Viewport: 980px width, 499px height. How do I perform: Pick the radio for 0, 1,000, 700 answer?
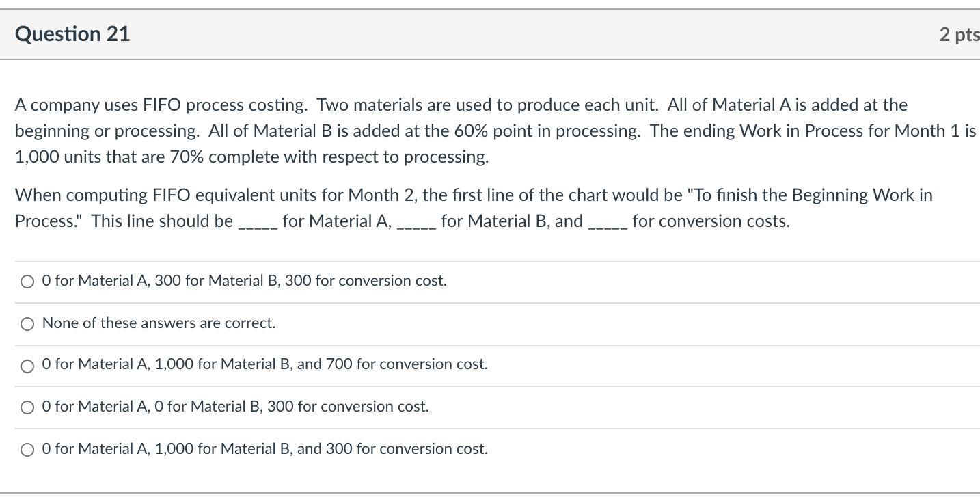27,366
